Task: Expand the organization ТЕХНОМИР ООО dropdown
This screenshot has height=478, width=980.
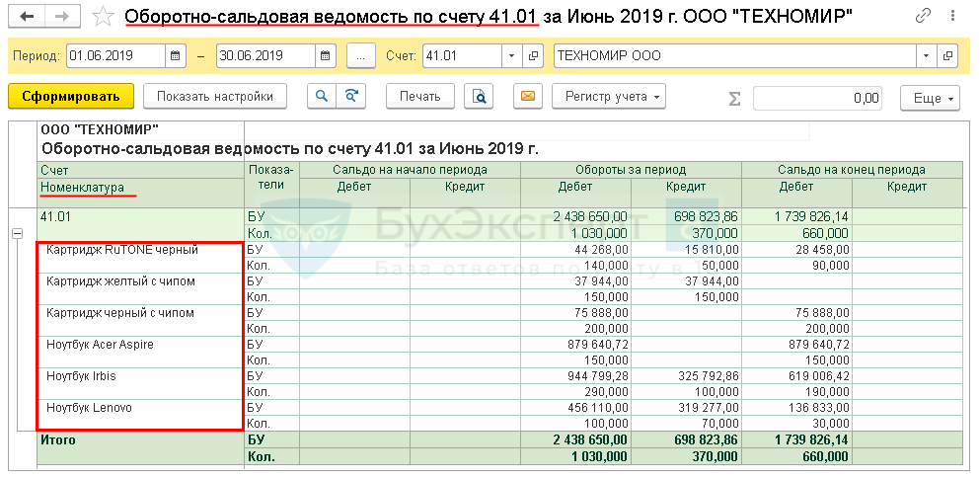Action: coord(926,56)
